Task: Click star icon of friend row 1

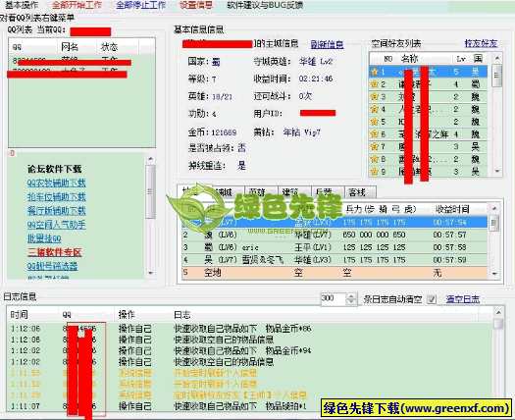Action: [375, 72]
